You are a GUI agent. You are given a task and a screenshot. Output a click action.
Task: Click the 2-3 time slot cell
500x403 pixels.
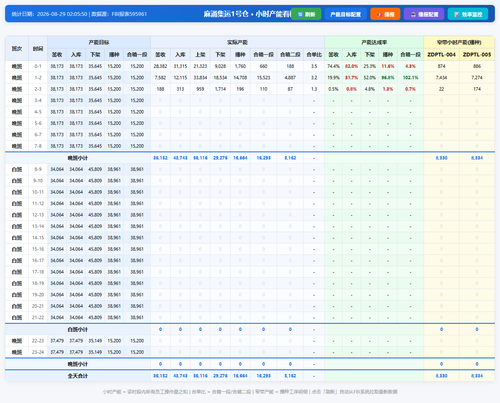pos(38,89)
